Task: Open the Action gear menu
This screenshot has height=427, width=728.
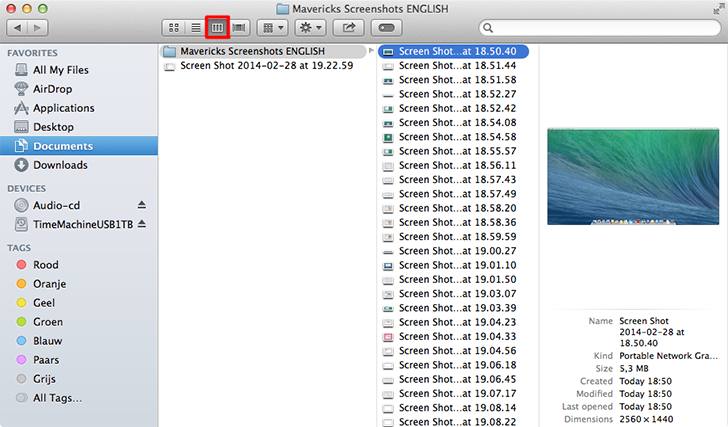Action: pyautogui.click(x=311, y=28)
